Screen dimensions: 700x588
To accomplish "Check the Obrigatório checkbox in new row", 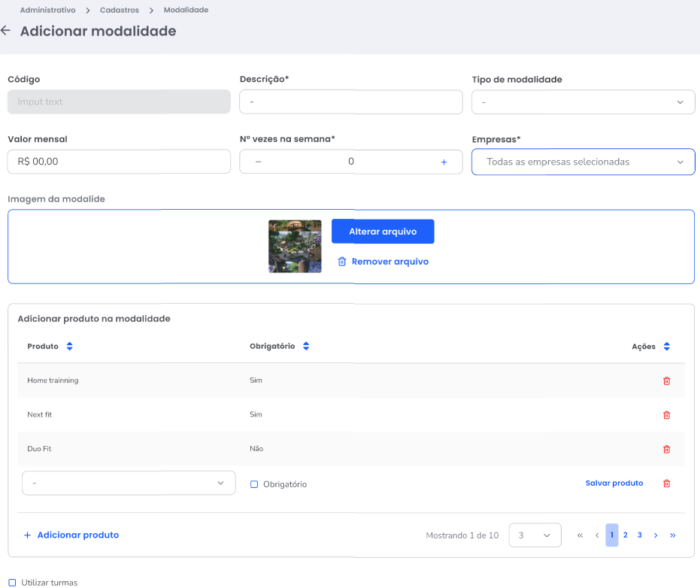I will (254, 484).
